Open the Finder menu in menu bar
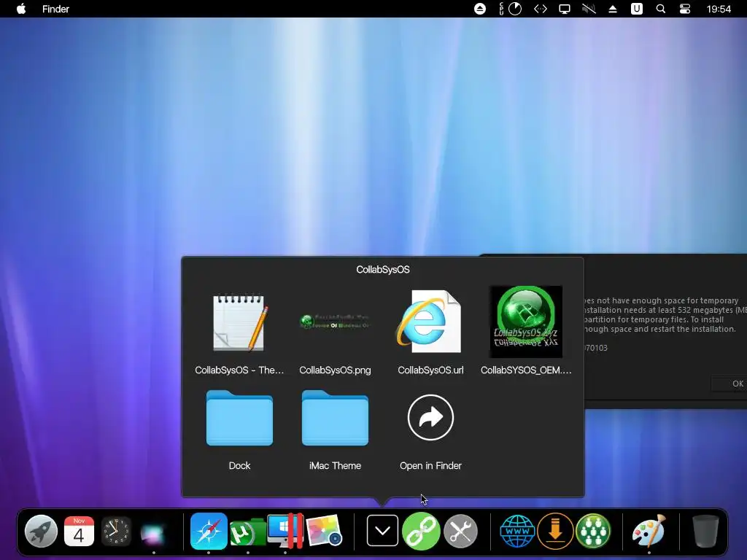747x560 pixels. pos(55,9)
